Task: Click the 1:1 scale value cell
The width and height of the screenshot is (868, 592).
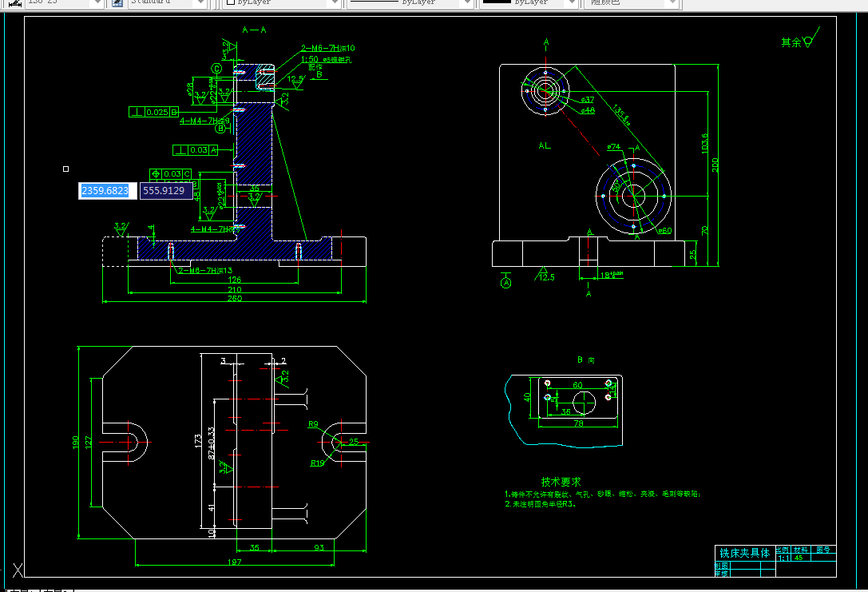Action: [783, 558]
